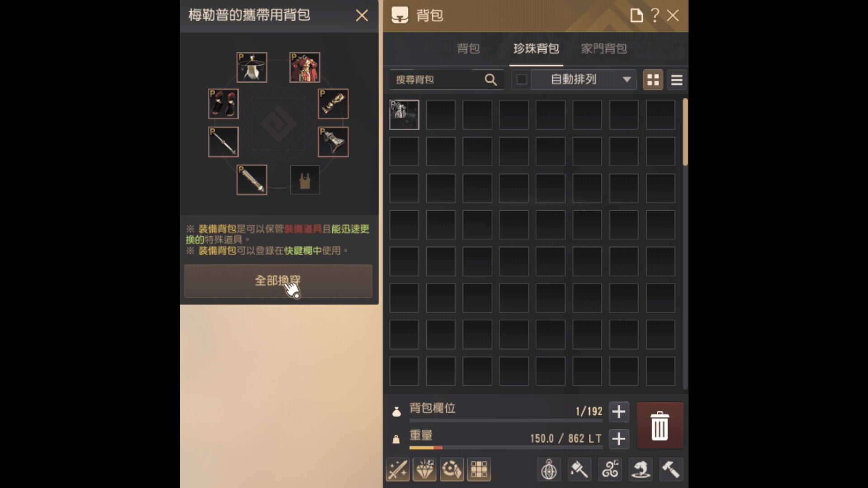Click the 搜尋背包 search field
The height and width of the screenshot is (488, 868).
pyautogui.click(x=447, y=80)
